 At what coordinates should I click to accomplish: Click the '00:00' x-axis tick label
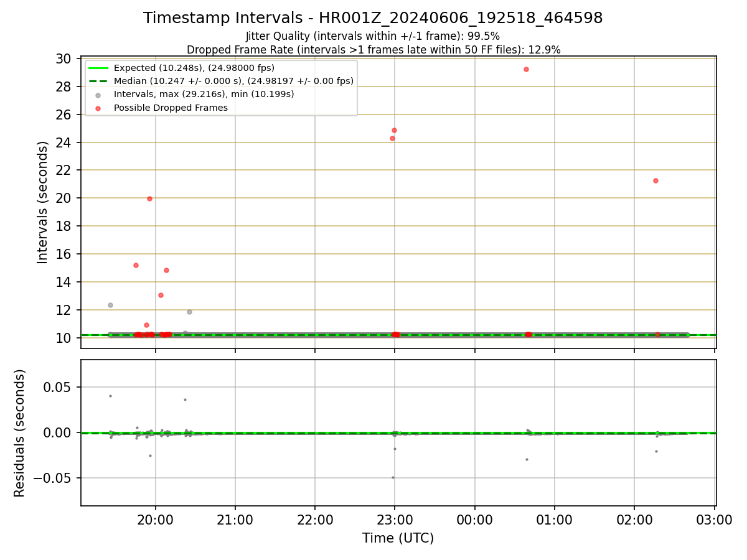point(475,521)
